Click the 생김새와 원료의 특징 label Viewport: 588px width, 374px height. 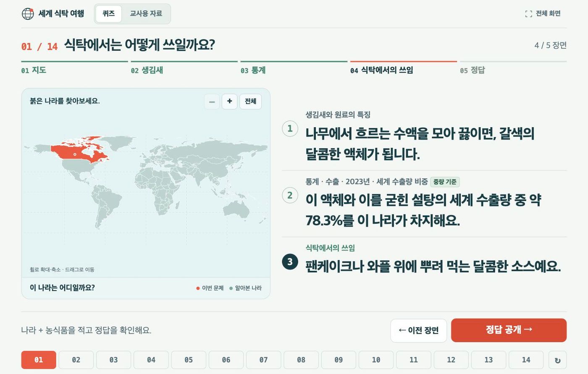tap(338, 115)
